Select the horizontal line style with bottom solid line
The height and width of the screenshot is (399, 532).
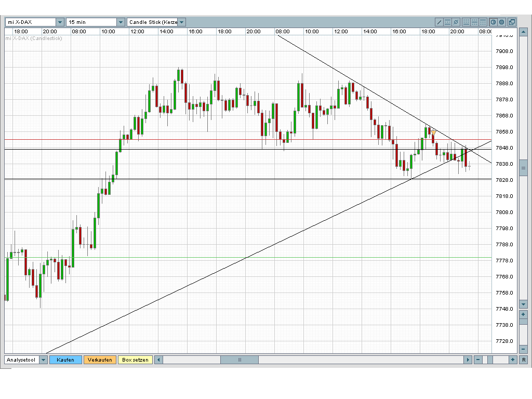point(466,22)
